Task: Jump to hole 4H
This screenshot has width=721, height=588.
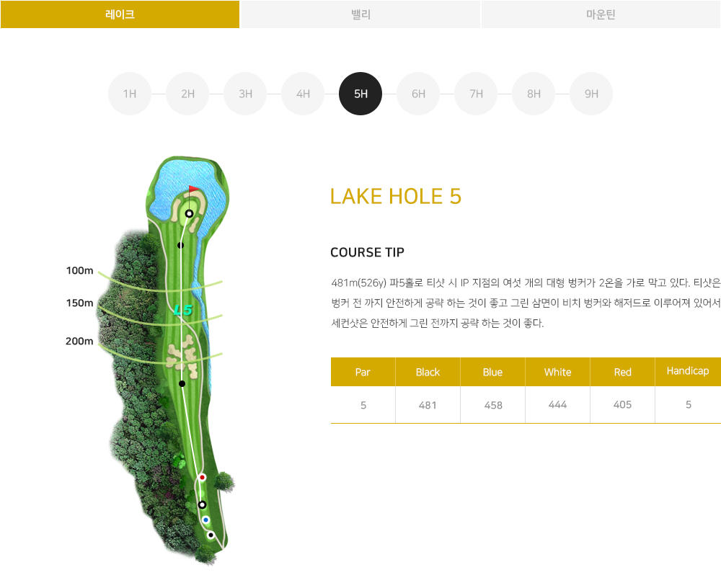Action: [x=303, y=94]
